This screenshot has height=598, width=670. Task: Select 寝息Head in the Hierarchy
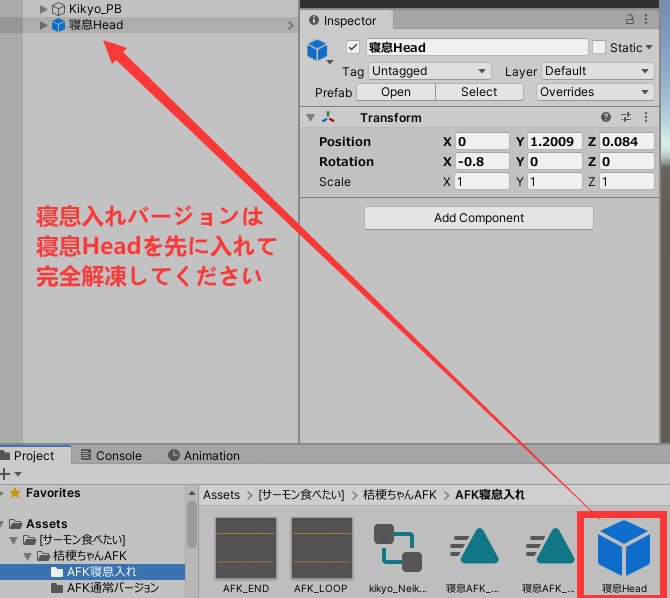tap(96, 25)
